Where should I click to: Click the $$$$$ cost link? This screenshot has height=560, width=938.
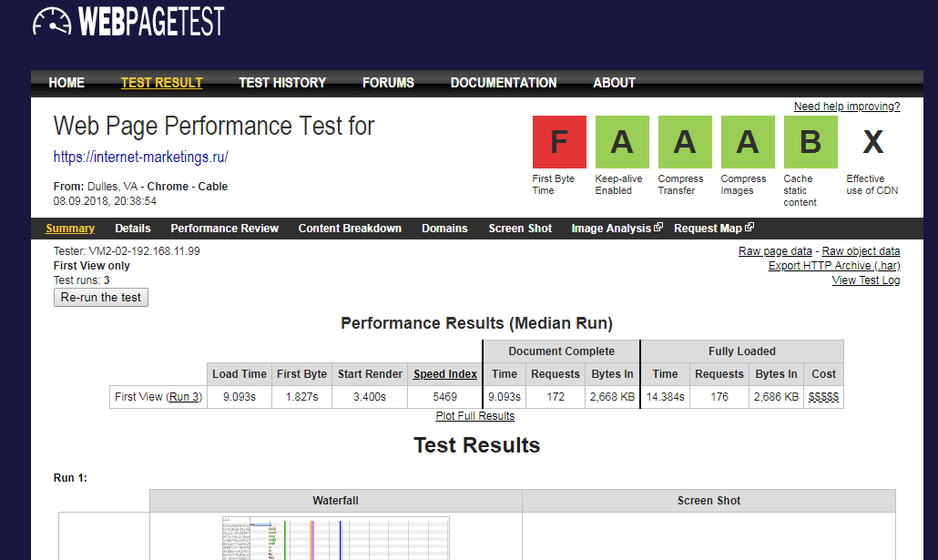[823, 397]
